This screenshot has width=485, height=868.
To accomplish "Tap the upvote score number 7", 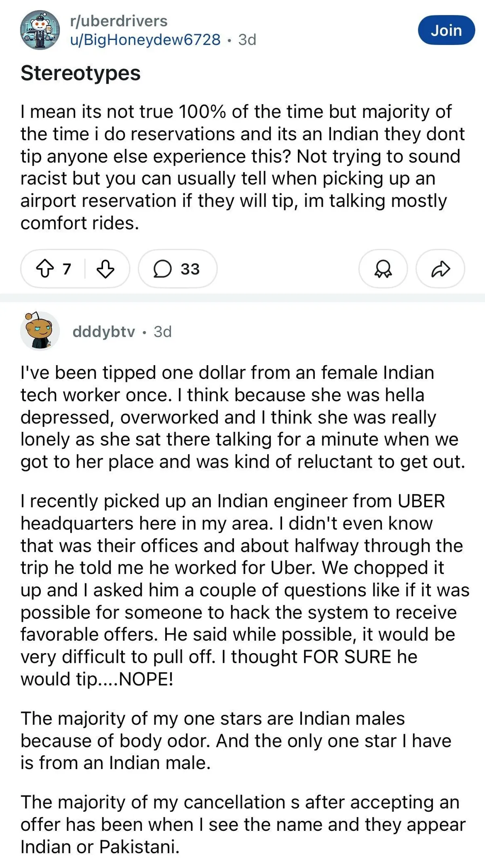I will (x=67, y=269).
